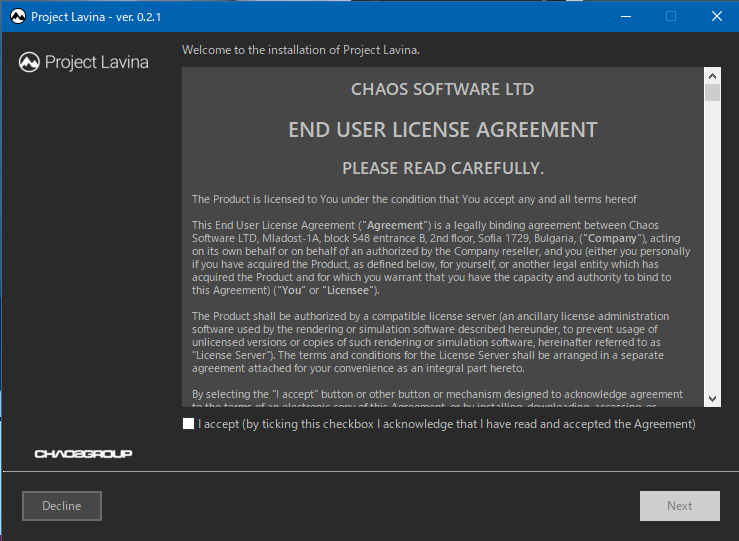Click the 'END USER LICENSE AGREEMENT' heading
The image size is (739, 541).
pyautogui.click(x=443, y=130)
